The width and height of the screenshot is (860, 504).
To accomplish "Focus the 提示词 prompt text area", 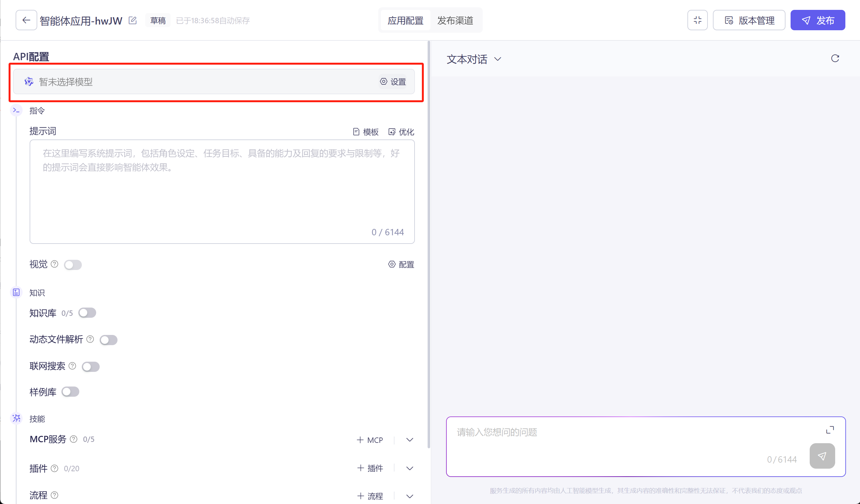I will click(x=222, y=191).
